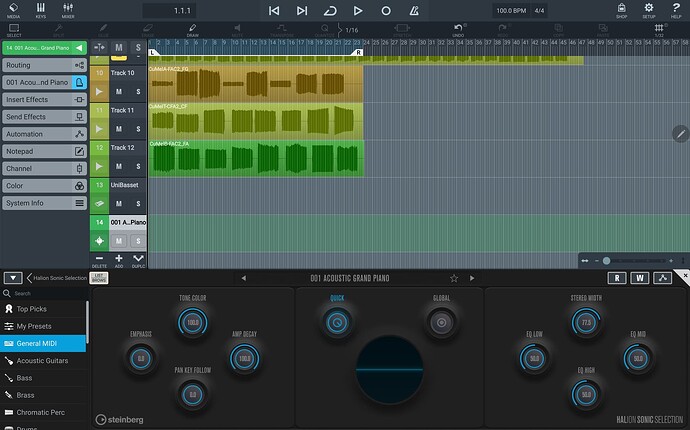Solo Track 12
Viewport: 690px width, 430px height.
138,166
